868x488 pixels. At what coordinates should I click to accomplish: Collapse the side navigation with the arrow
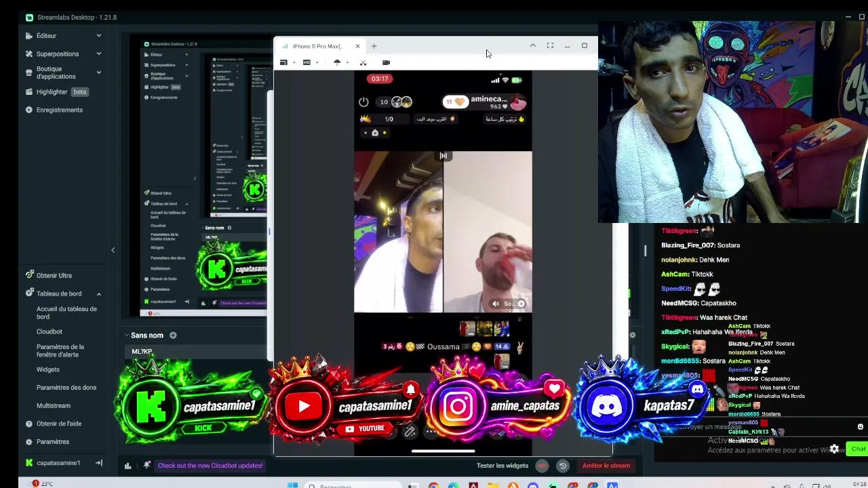pos(113,250)
